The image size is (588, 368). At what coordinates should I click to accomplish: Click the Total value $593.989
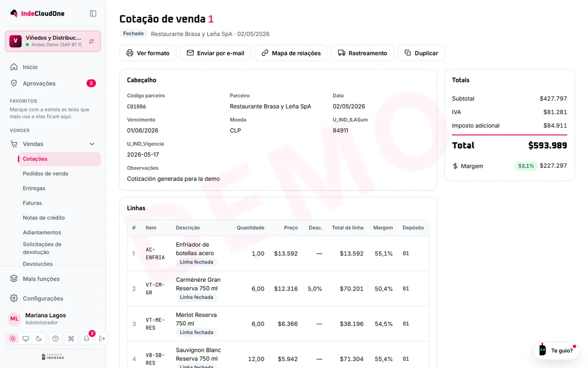547,145
